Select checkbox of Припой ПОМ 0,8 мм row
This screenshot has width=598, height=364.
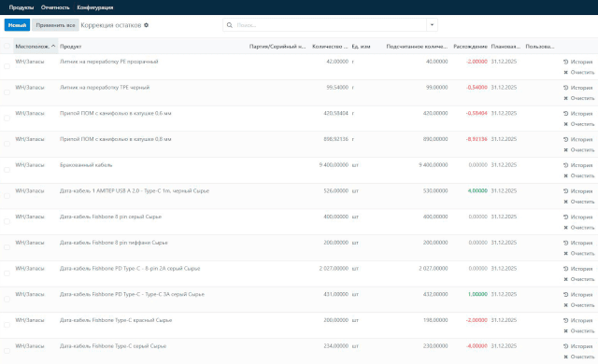(x=7, y=144)
